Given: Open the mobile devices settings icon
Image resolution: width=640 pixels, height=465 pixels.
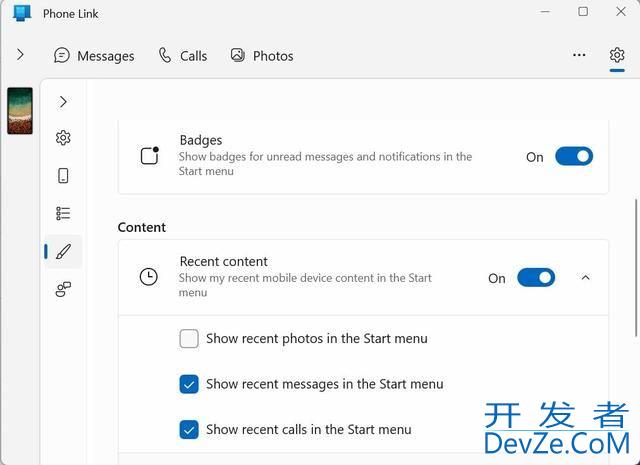Looking at the screenshot, I should [63, 176].
